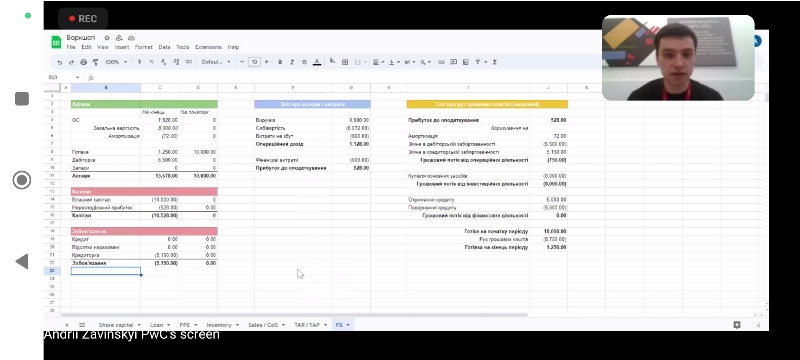800x360 pixels.
Task: Tap the Android back triangle button
Action: (x=21, y=262)
